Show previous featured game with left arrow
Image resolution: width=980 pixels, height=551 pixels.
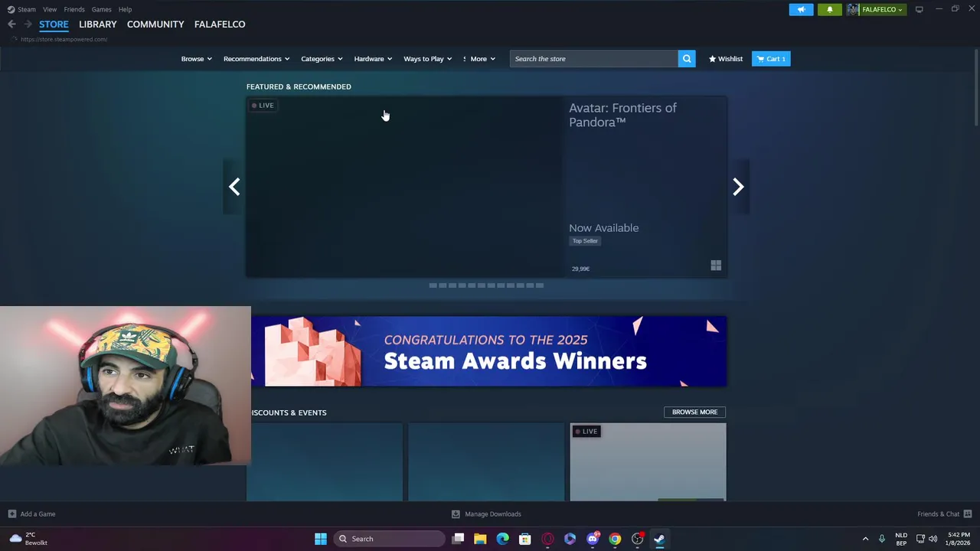(234, 187)
